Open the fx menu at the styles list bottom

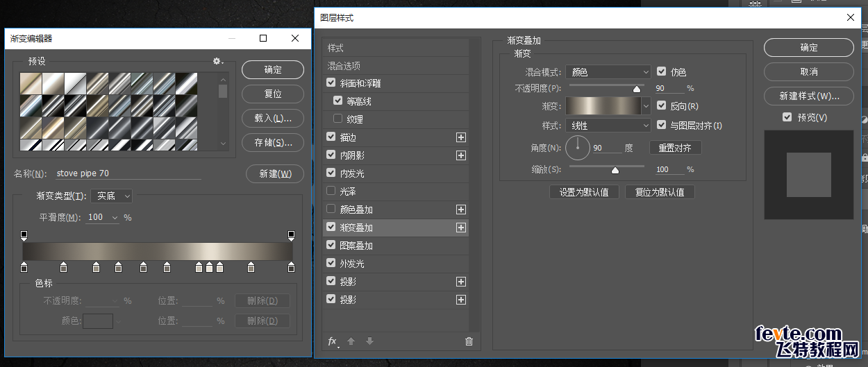coord(333,341)
